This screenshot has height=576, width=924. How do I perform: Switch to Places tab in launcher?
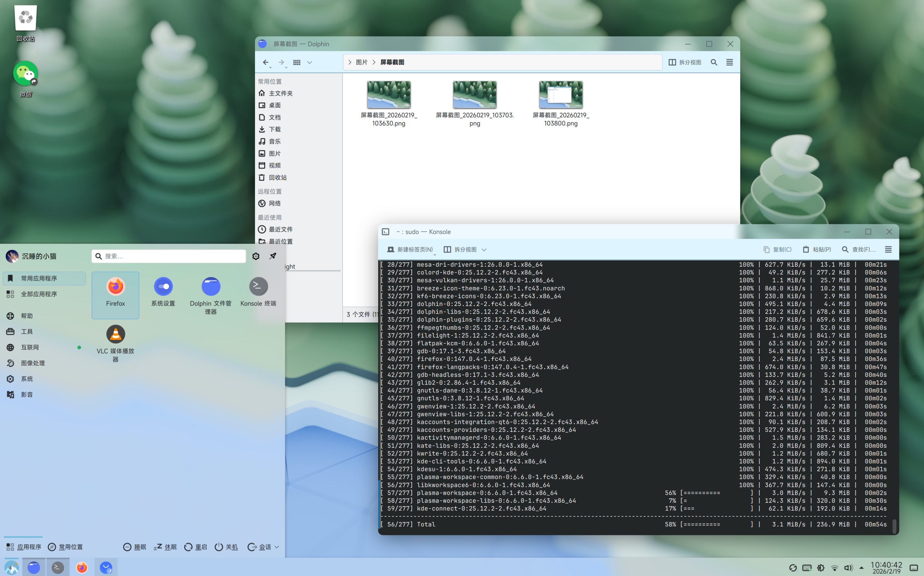click(x=66, y=547)
